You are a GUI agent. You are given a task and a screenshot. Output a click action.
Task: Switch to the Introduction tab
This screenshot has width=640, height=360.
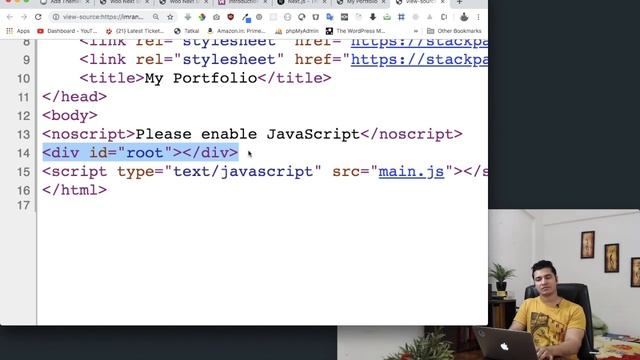click(x=242, y=2)
